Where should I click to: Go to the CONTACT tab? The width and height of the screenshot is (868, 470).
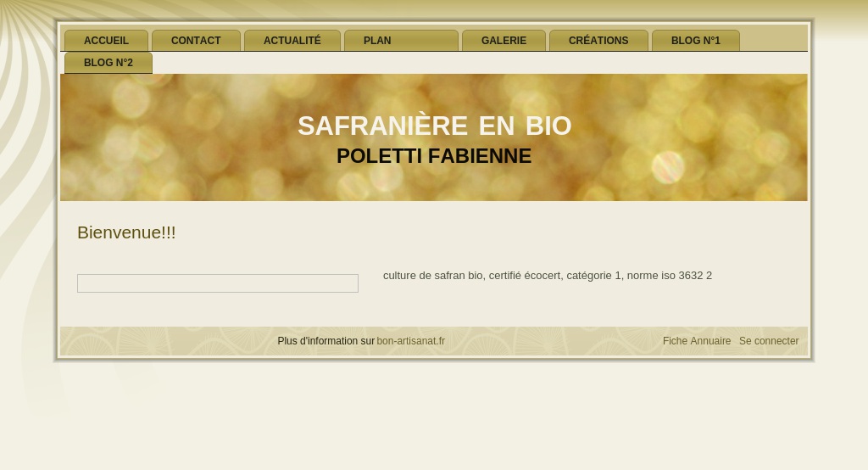[x=196, y=41]
